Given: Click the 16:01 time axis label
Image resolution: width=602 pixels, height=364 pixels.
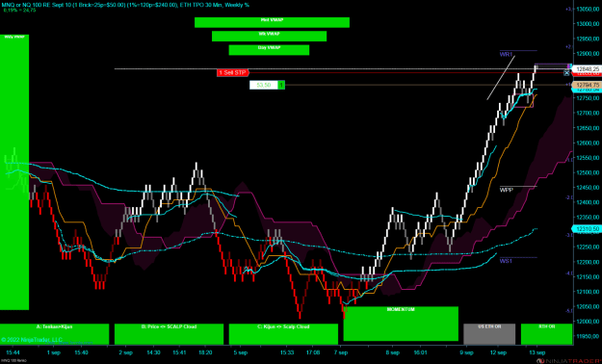Looking at the screenshot, I should pyautogui.click(x=420, y=352).
